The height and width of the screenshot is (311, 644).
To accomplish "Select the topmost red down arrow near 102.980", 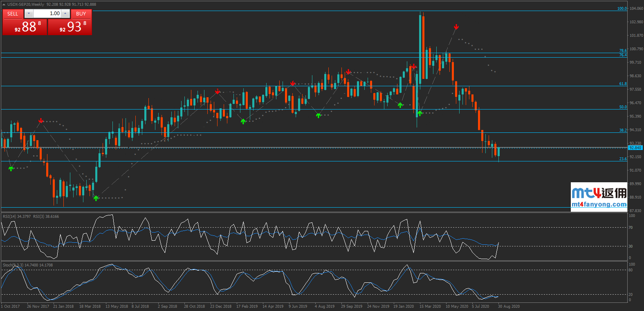I will [x=456, y=27].
